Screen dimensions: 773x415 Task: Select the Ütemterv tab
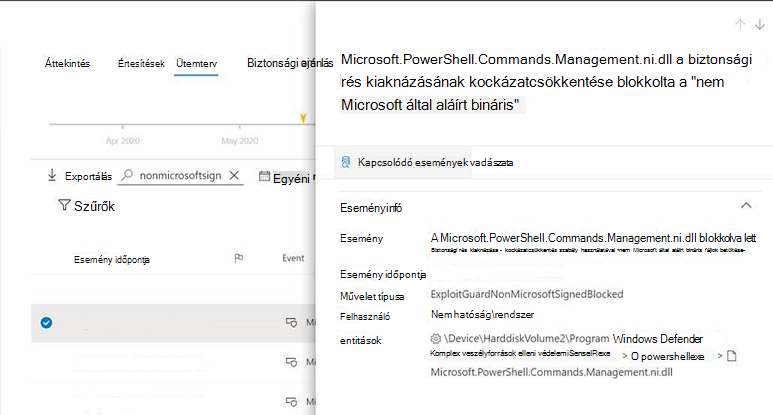[197, 64]
